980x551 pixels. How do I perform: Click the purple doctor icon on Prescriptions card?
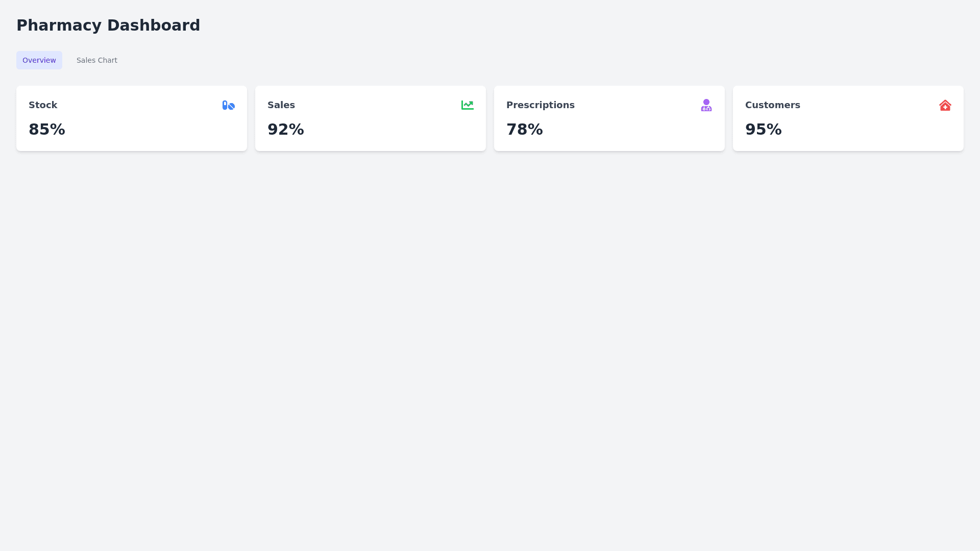click(x=706, y=105)
